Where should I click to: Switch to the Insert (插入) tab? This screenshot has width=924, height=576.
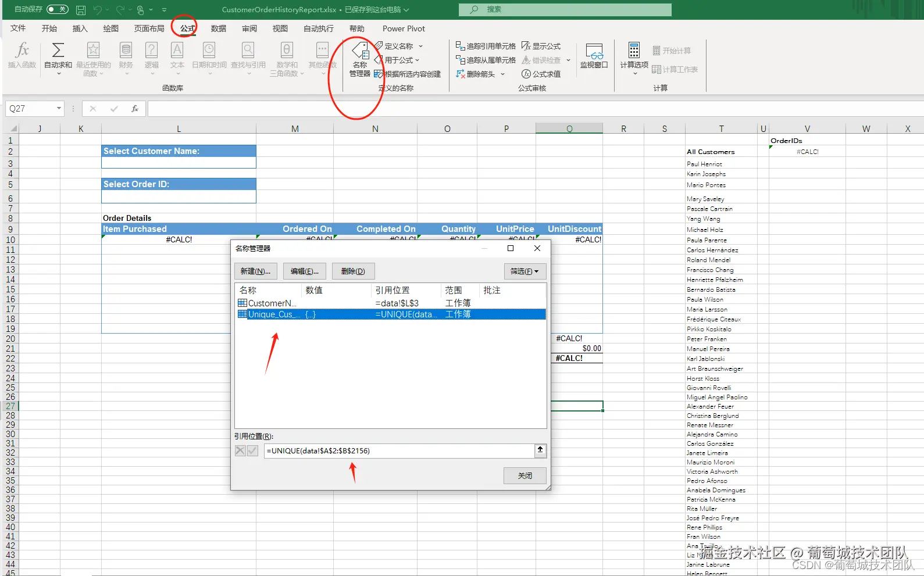click(80, 28)
